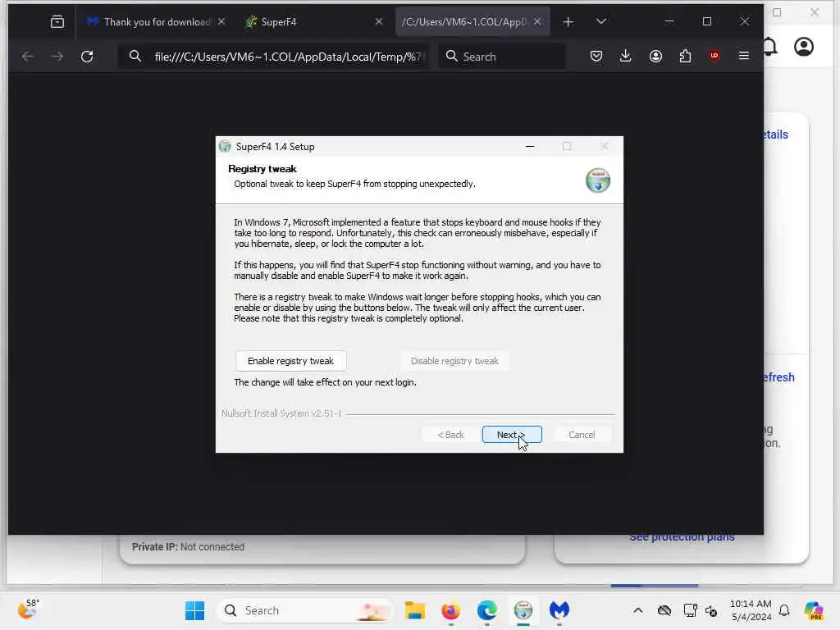Click Next in SuperF4 Setup
Screen dimensions: 840x630
tap(512, 435)
